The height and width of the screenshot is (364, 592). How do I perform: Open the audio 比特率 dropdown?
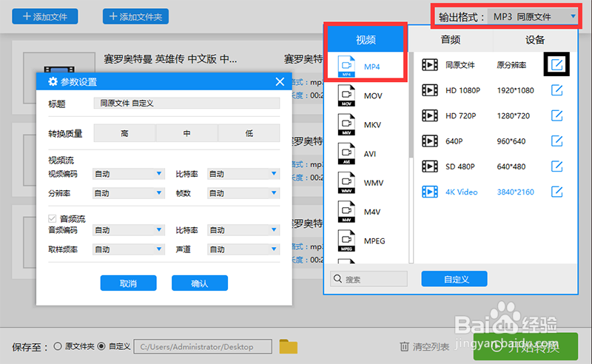click(243, 230)
